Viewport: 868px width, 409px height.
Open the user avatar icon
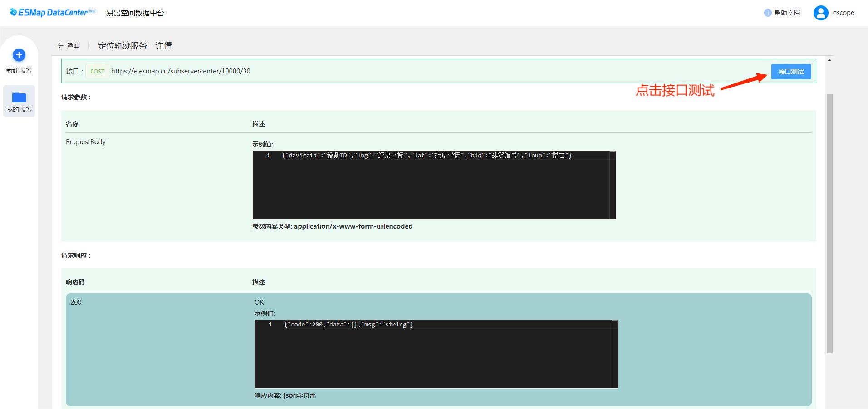point(820,13)
